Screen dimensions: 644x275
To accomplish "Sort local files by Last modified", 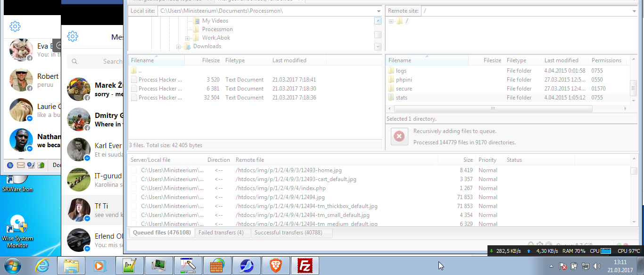I will (297, 60).
